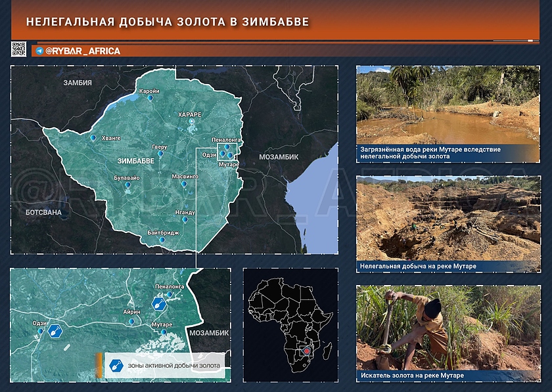Click the QR code icon in header
The width and height of the screenshot is (552, 392).
[x=19, y=49]
